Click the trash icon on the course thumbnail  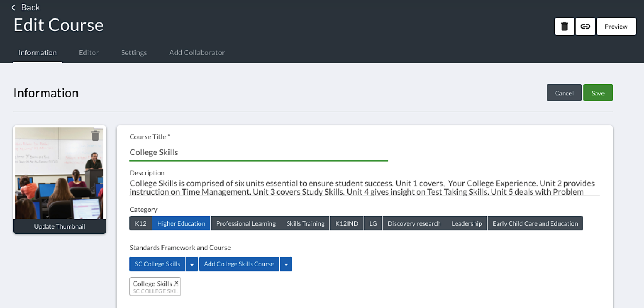pyautogui.click(x=96, y=136)
